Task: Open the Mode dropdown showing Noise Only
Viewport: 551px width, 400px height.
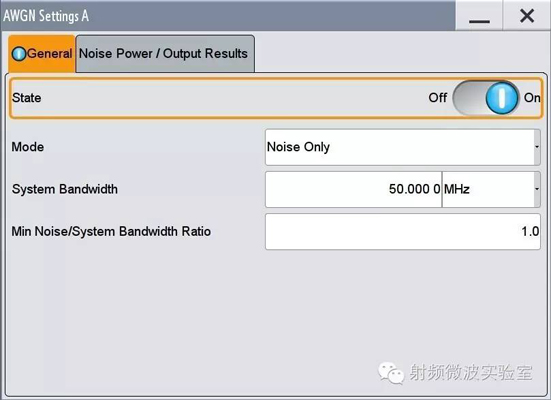Action: click(403, 147)
